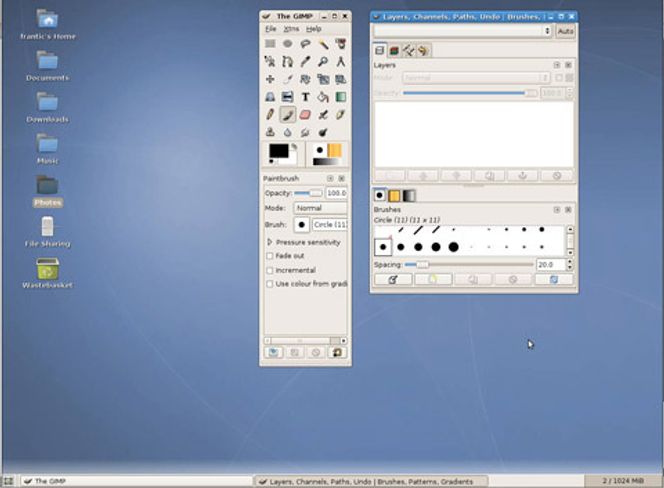Select the Perspective tool

270,97
